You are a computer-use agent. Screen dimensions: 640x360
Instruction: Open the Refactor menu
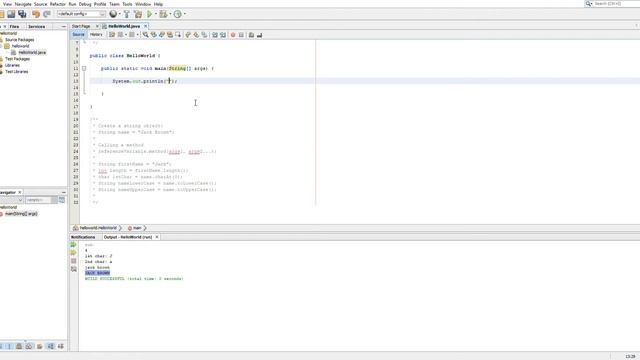58,4
